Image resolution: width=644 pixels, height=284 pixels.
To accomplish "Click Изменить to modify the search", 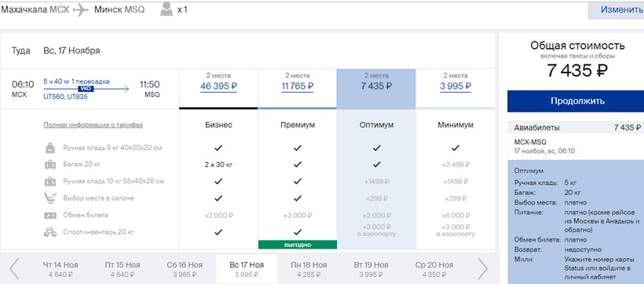I will [622, 10].
